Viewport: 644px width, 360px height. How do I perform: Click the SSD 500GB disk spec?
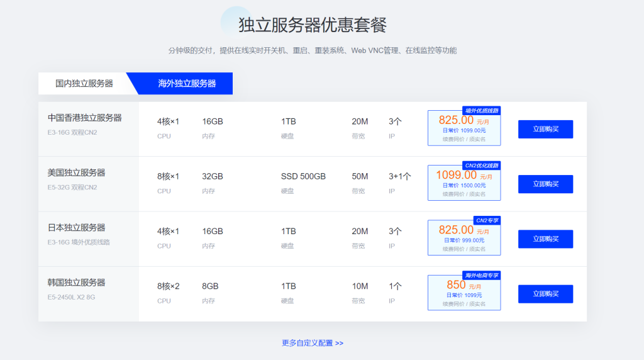tap(303, 176)
